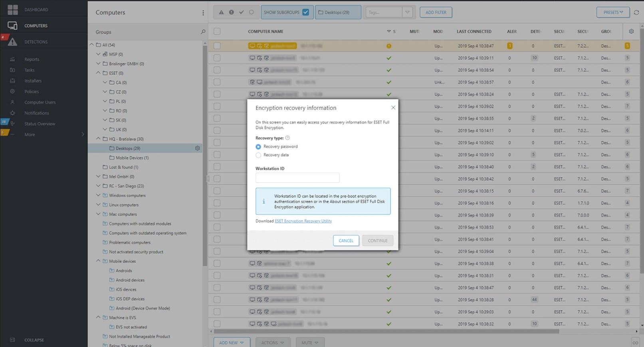Open the Detections warning icon
The height and width of the screenshot is (347, 644).
[13, 41]
